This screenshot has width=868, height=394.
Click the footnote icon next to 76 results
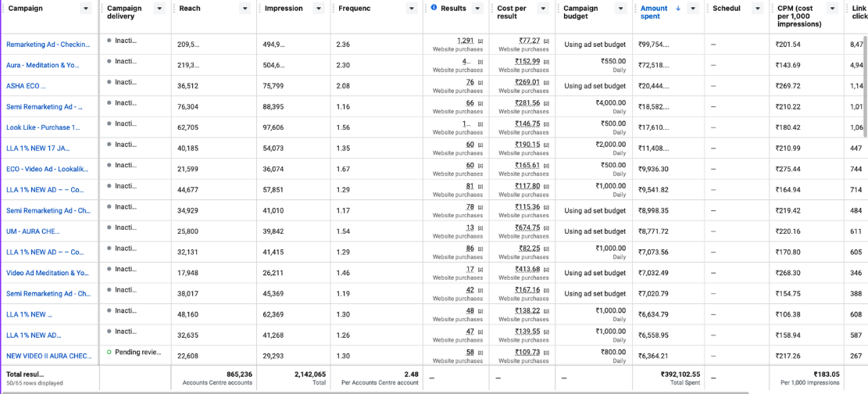pyautogui.click(x=480, y=82)
